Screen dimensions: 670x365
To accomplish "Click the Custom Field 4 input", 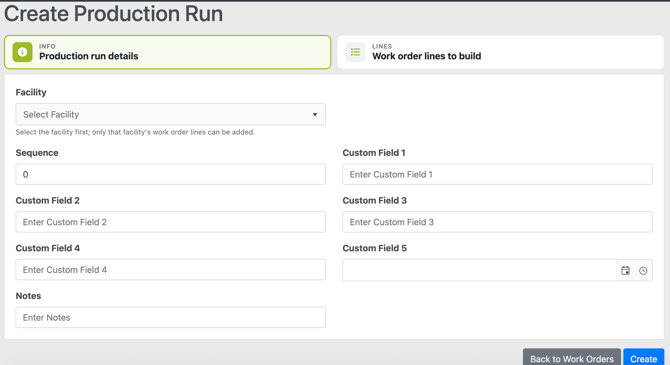I will point(170,270).
